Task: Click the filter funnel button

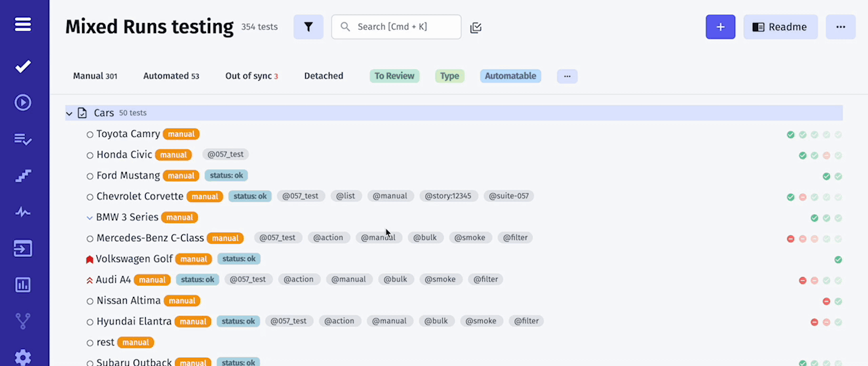Action: click(x=309, y=27)
